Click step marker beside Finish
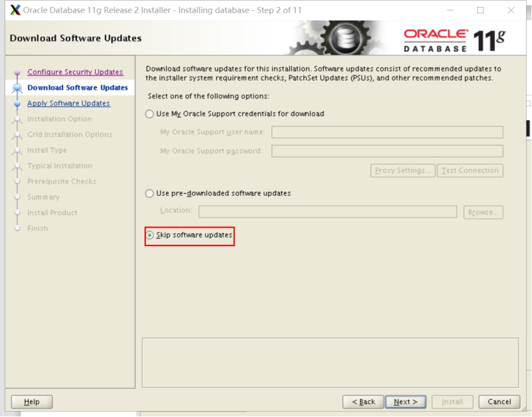 click(x=17, y=228)
